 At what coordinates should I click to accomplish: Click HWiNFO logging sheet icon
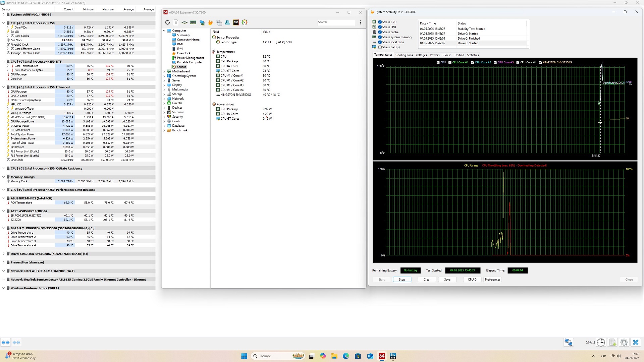(x=612, y=342)
